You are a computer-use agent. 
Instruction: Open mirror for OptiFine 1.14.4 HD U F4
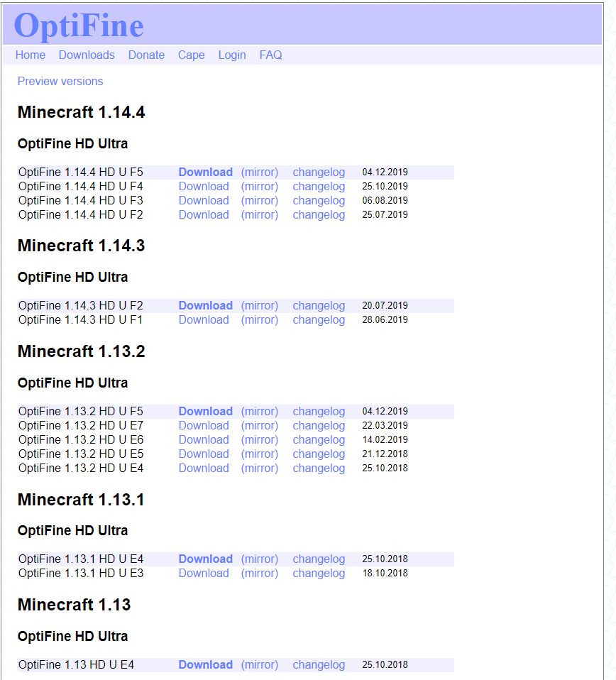(x=260, y=187)
